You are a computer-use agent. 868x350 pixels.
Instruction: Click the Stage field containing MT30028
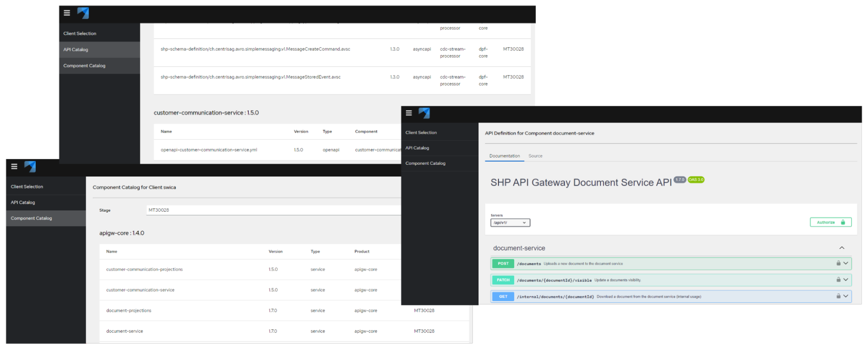(274, 210)
